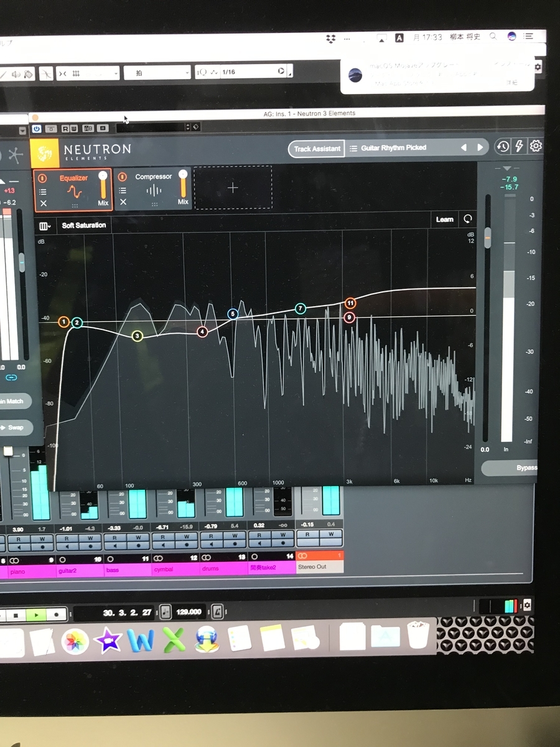Open iMovie from the Dock
560x747 pixels.
[108, 640]
